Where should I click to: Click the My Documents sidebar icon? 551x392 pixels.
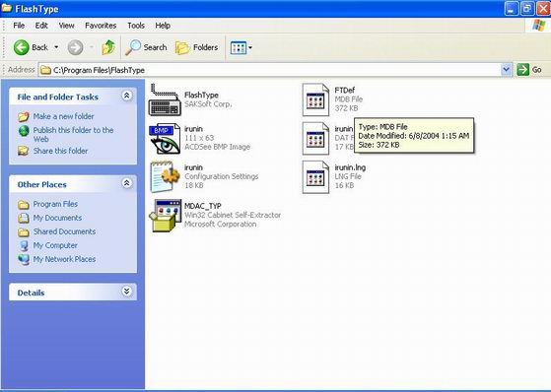tap(24, 218)
